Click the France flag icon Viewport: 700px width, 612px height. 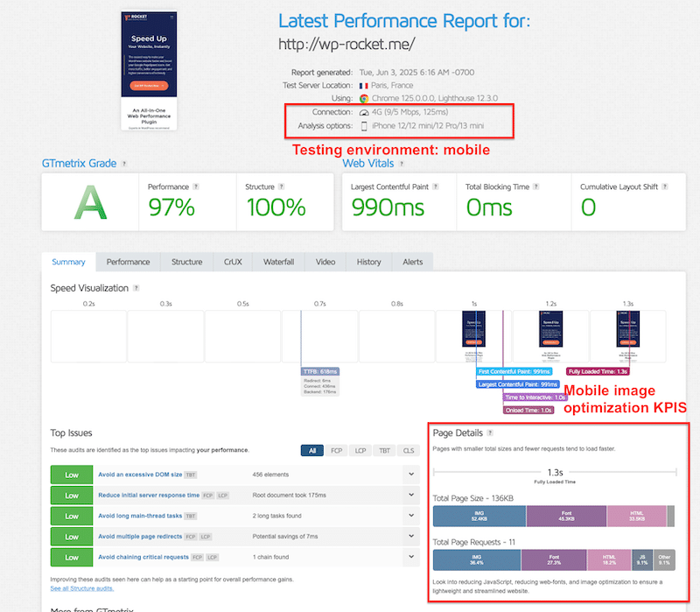pos(364,85)
